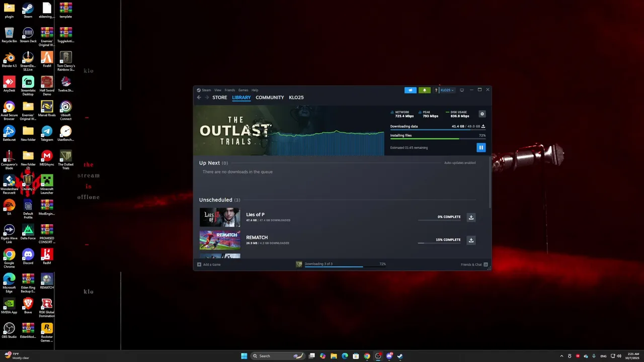Go back with Steam back arrow

pyautogui.click(x=199, y=98)
